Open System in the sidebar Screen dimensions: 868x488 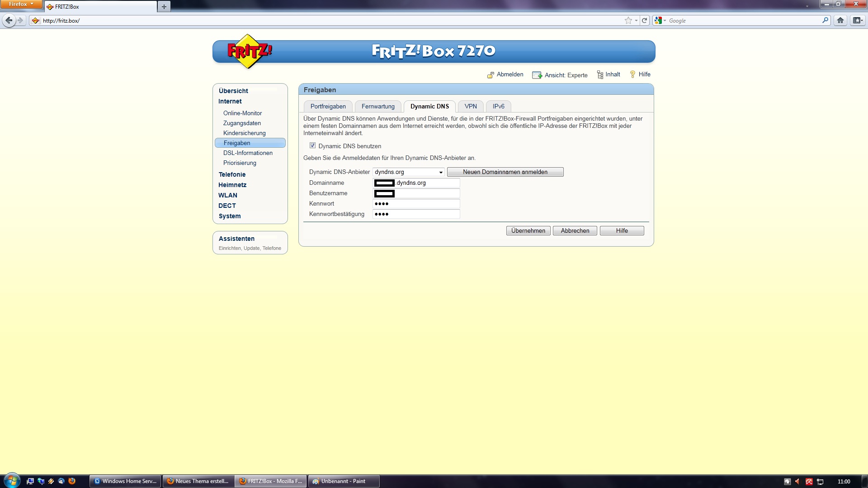pyautogui.click(x=229, y=216)
